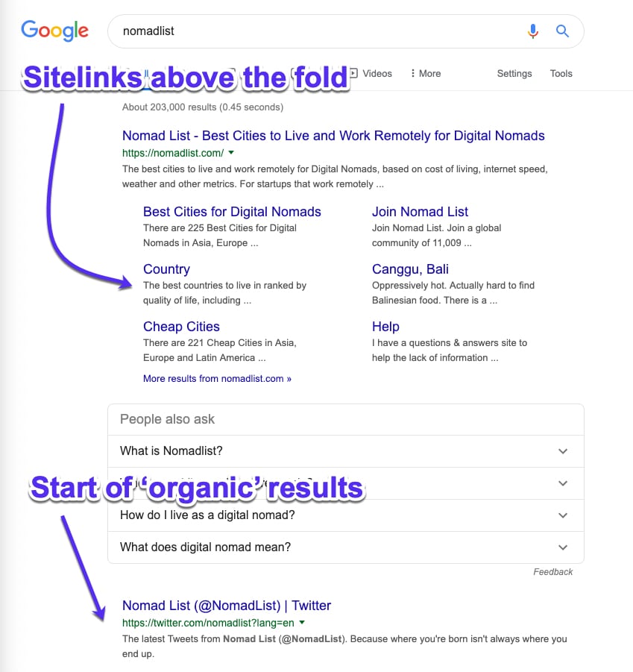Image resolution: width=633 pixels, height=672 pixels.
Task: Click inside the search input field
Action: pos(298,31)
